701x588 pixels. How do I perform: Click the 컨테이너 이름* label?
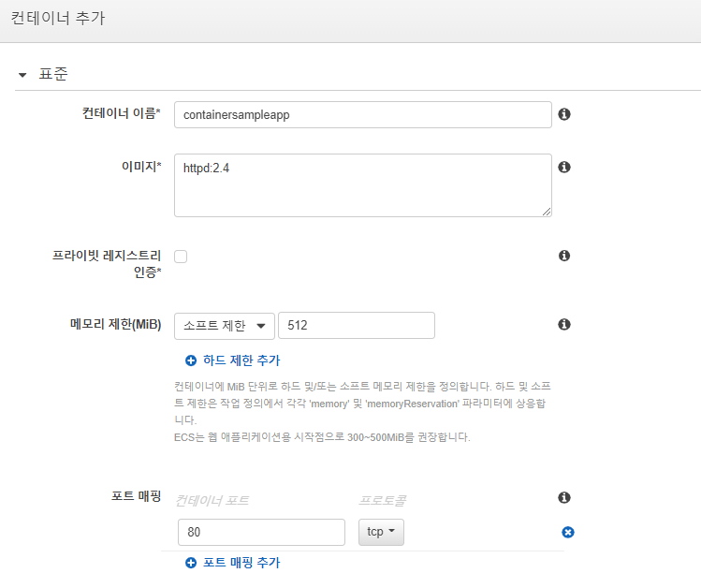[121, 113]
